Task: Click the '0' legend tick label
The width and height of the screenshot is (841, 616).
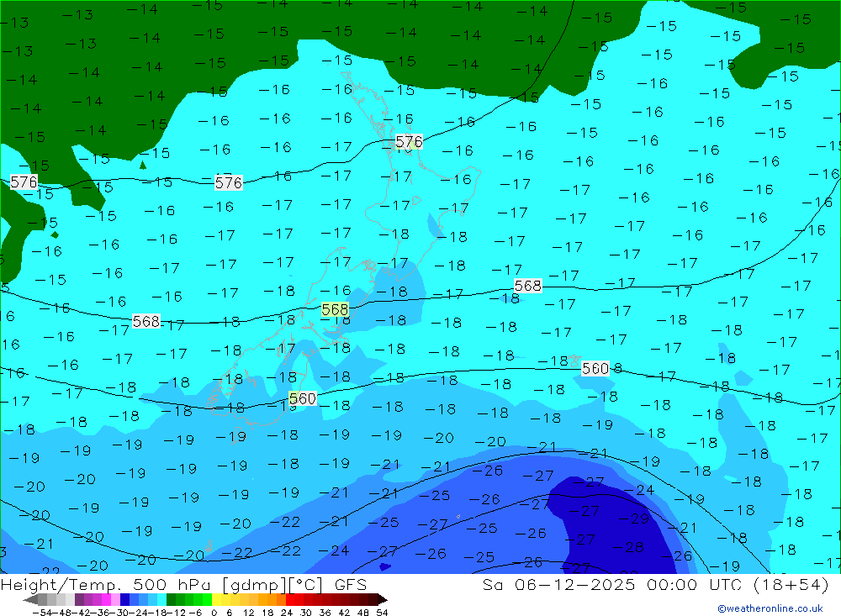Action: point(214,613)
